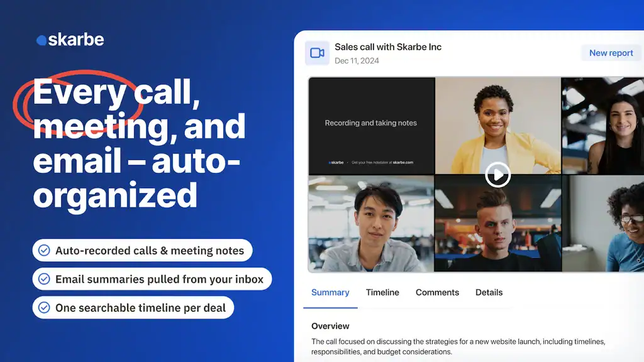The width and height of the screenshot is (644, 362).
Task: Click the video camera icon beside the call title
Action: tap(318, 53)
